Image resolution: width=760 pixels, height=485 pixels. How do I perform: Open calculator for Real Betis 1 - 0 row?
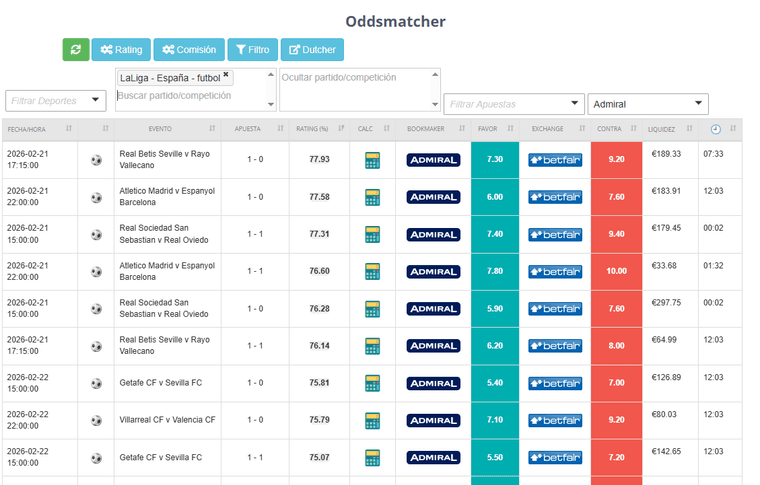tap(372, 160)
